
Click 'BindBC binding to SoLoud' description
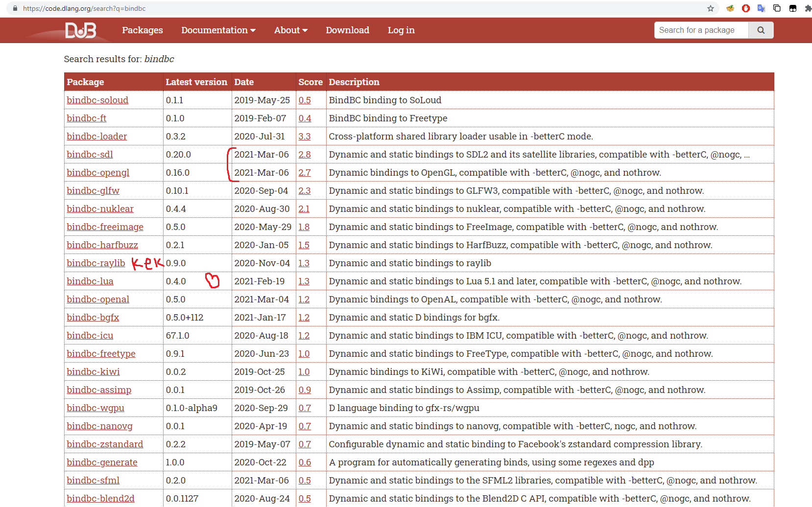point(385,100)
